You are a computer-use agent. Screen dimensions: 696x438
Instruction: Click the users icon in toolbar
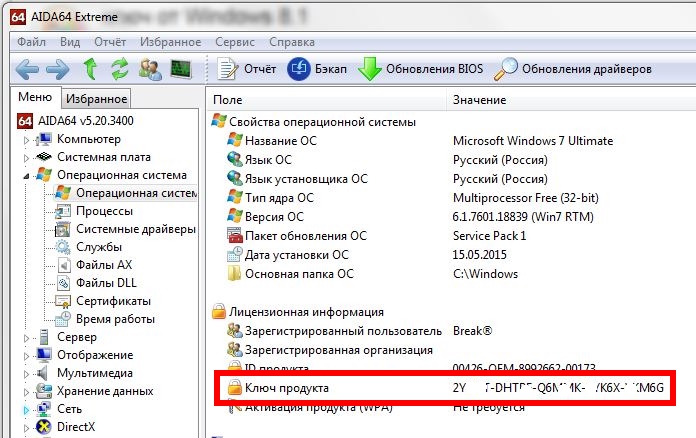pos(151,69)
